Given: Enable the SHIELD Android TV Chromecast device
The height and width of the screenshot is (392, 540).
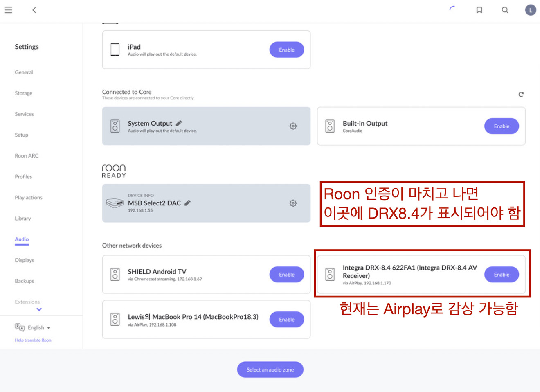Looking at the screenshot, I should (x=287, y=275).
